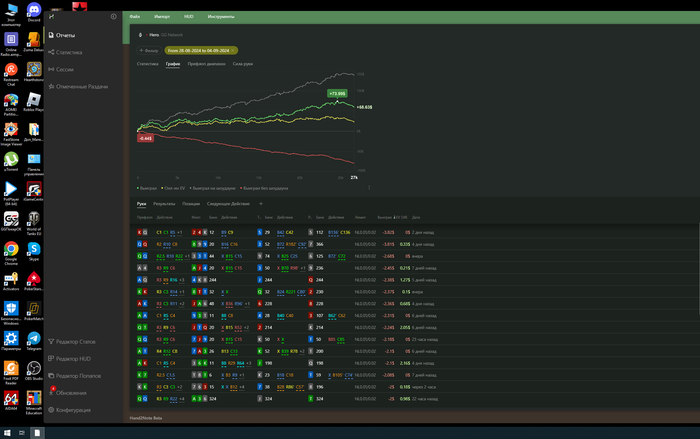This screenshot has width=700, height=439.
Task: Click the -0.44$ red graph marker
Action: click(146, 138)
